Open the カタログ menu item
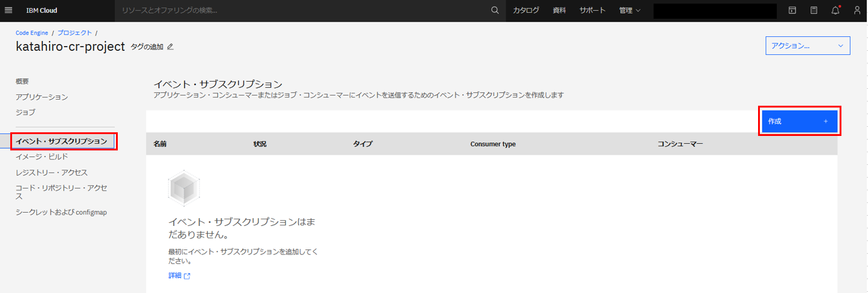 point(526,10)
